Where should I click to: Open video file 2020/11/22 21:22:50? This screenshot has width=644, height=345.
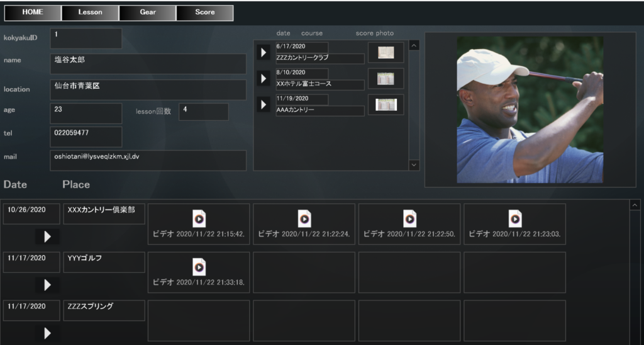409,224
